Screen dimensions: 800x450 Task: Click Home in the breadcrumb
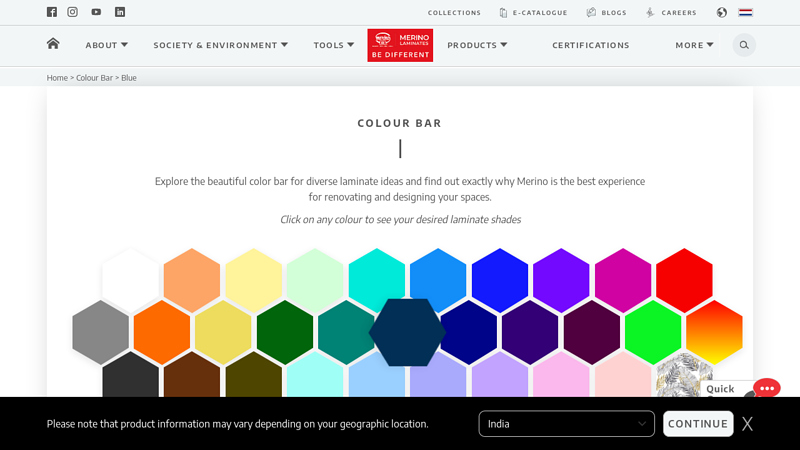pyautogui.click(x=57, y=78)
